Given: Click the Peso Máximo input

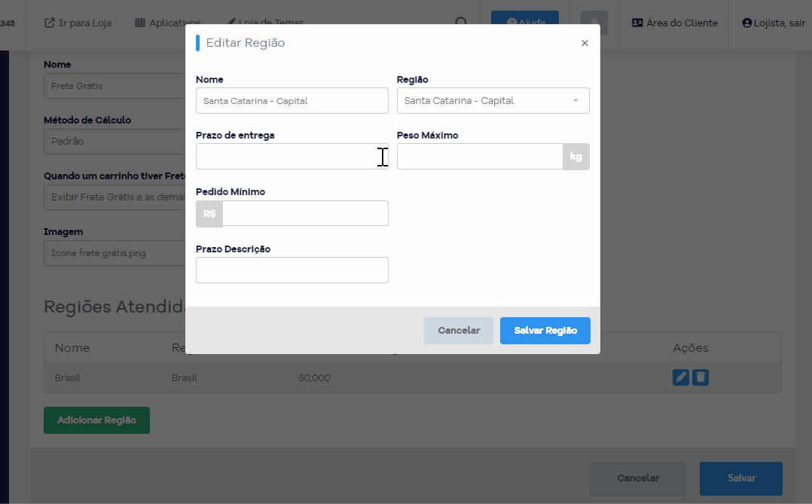Looking at the screenshot, I should pos(480,157).
